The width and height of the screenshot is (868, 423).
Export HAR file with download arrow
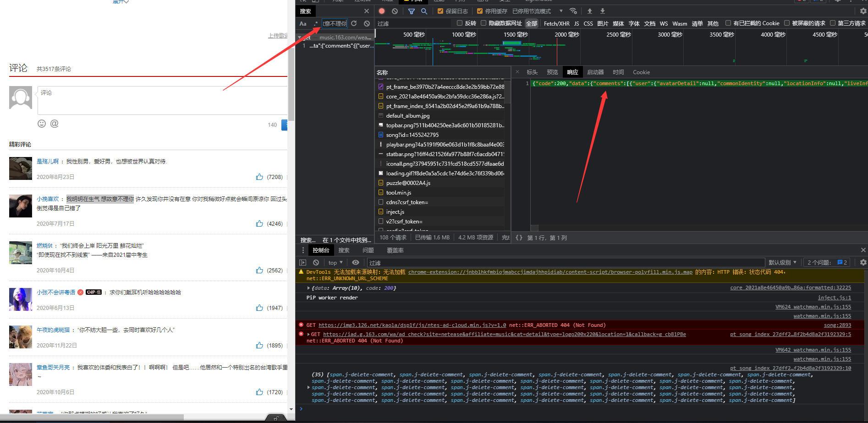pyautogui.click(x=603, y=11)
